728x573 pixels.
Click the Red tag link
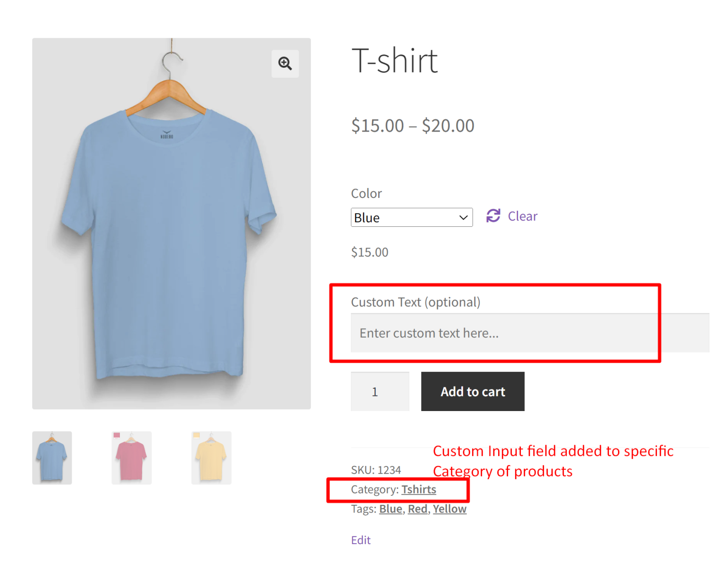click(x=417, y=509)
